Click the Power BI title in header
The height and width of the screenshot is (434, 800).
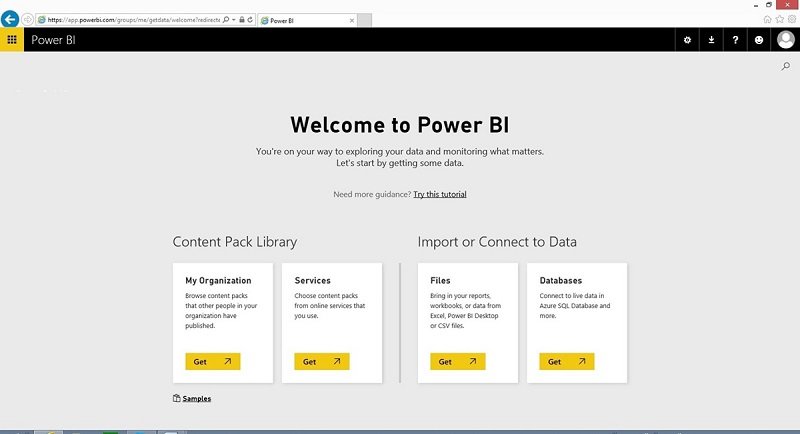[x=54, y=40]
